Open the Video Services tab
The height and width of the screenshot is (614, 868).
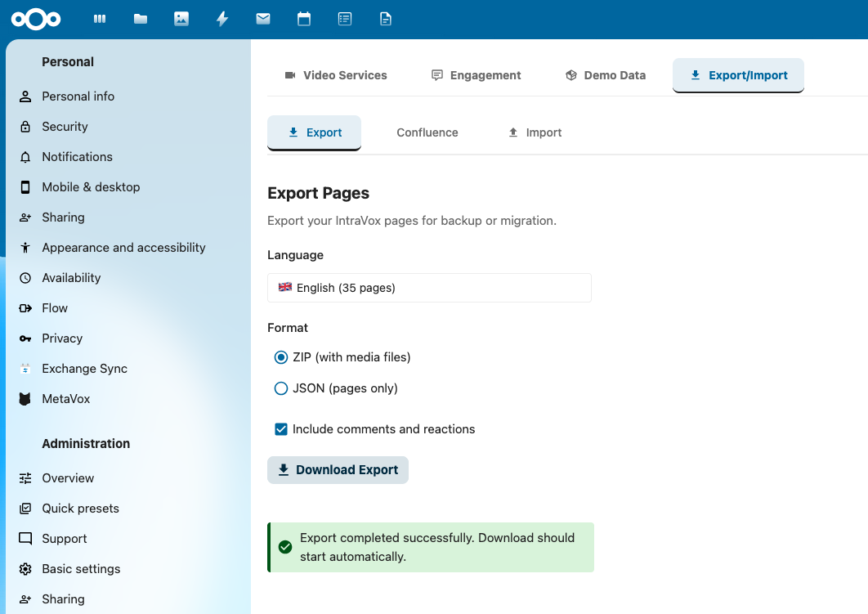(x=336, y=75)
